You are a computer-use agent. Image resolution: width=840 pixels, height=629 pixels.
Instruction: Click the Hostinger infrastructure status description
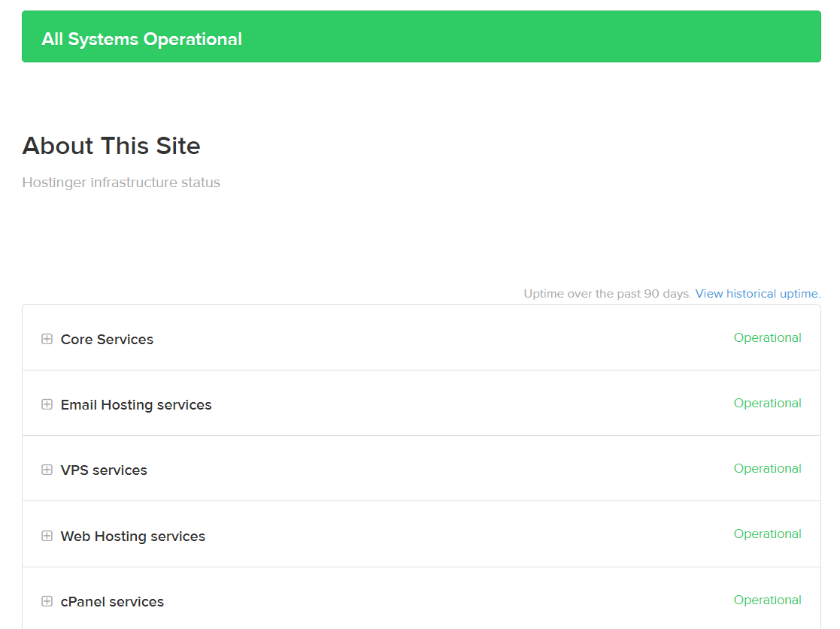click(121, 183)
